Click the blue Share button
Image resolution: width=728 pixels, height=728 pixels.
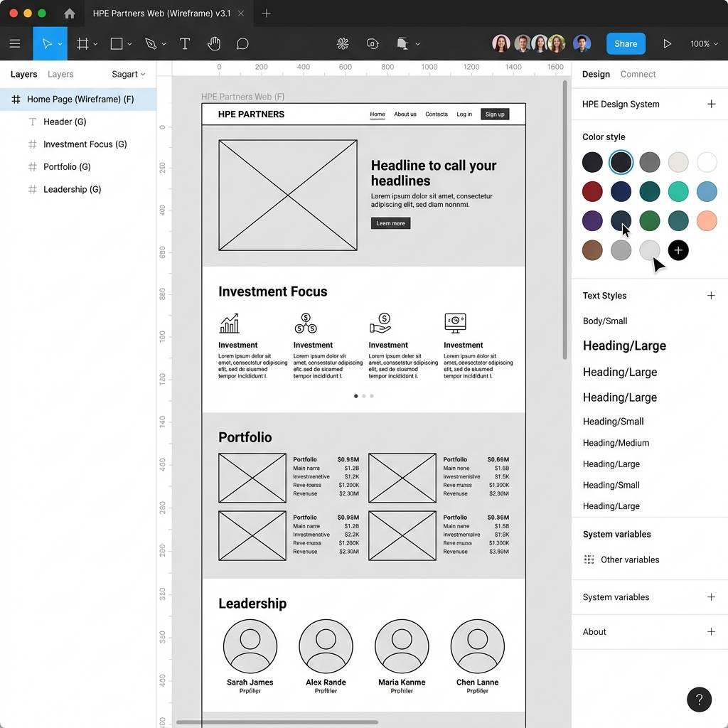click(626, 43)
